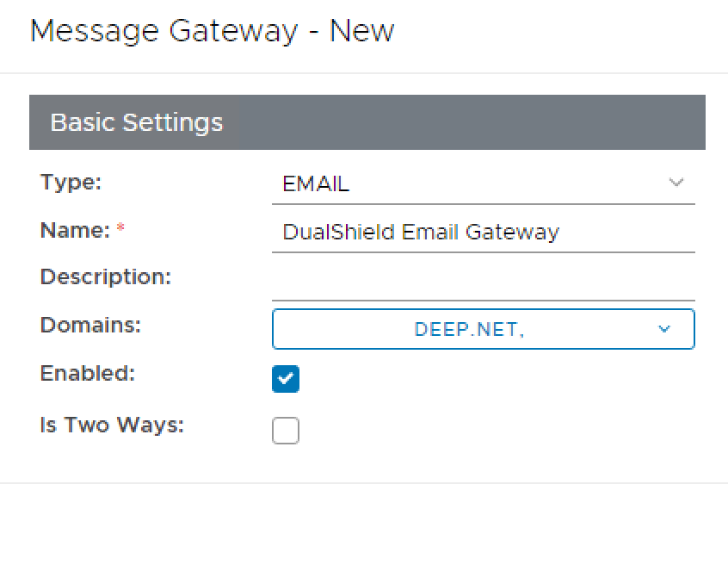Expand the Domains dropdown arrow

(x=663, y=329)
